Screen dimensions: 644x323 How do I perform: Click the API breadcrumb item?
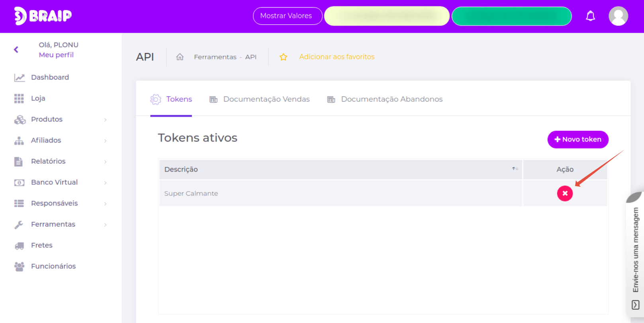251,57
